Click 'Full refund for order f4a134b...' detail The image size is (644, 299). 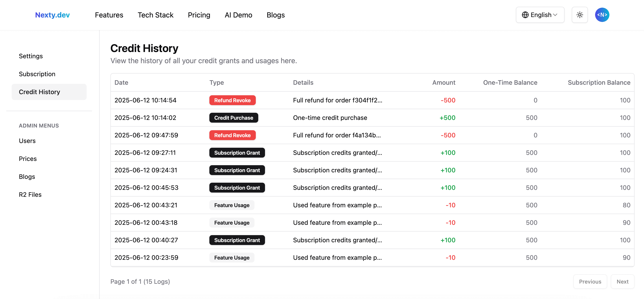[337, 135]
